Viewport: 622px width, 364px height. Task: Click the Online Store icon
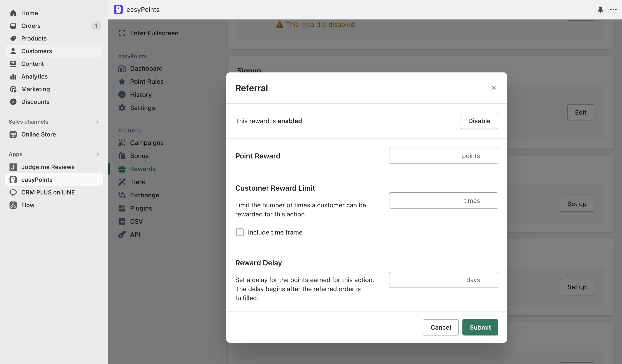point(13,134)
